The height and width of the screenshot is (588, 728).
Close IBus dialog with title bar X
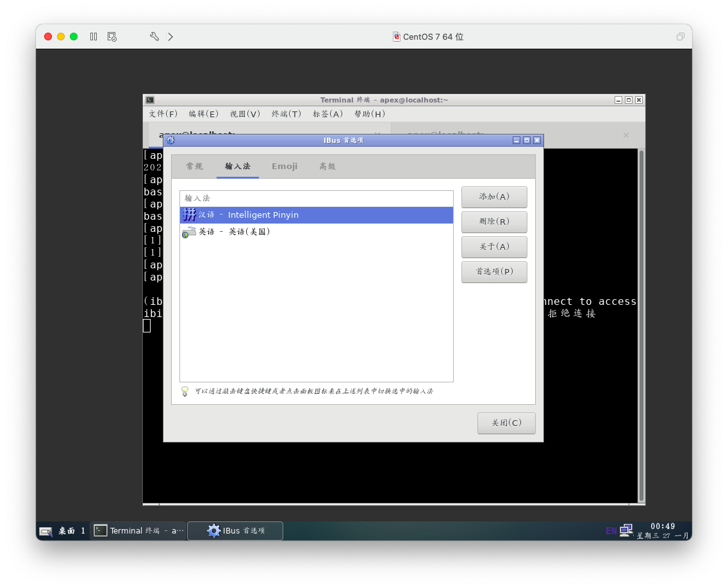click(537, 140)
